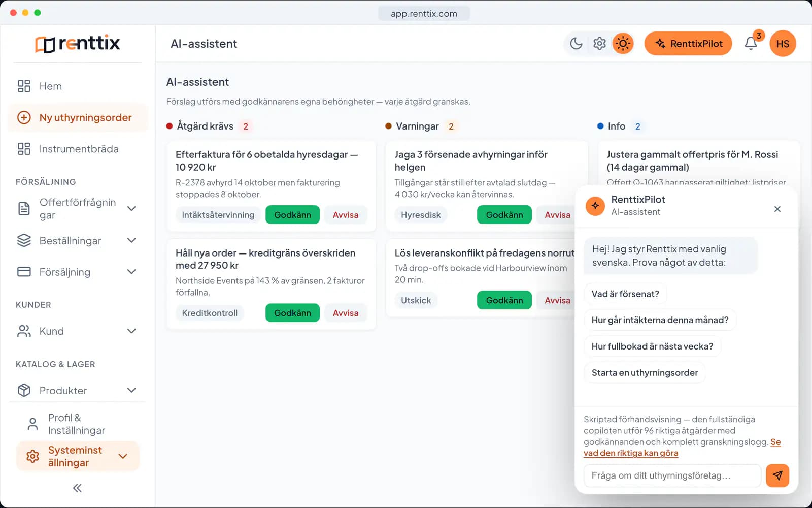
Task: Click the Produkter box icon
Action: [x=24, y=390]
